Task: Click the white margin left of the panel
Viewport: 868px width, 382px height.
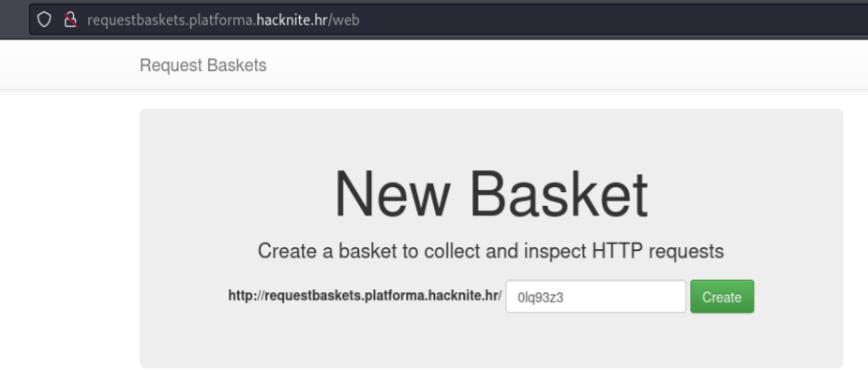Action: pyautogui.click(x=66, y=234)
